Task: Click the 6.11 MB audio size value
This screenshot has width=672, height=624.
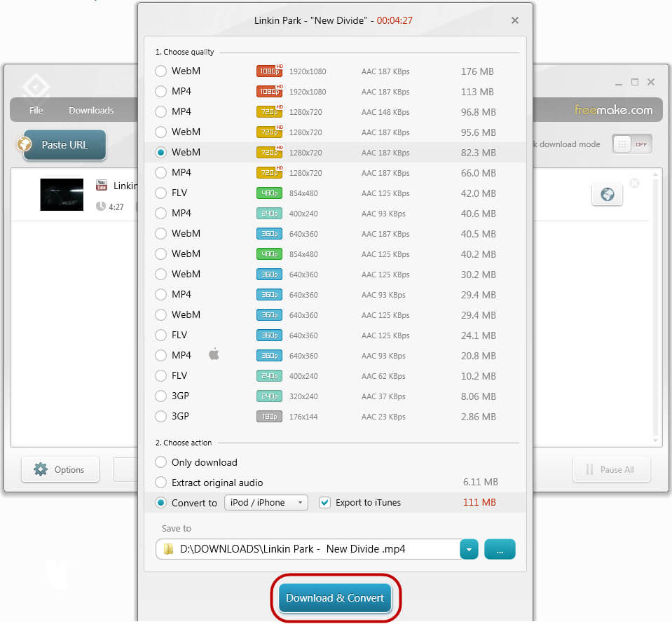Action: pyautogui.click(x=480, y=483)
